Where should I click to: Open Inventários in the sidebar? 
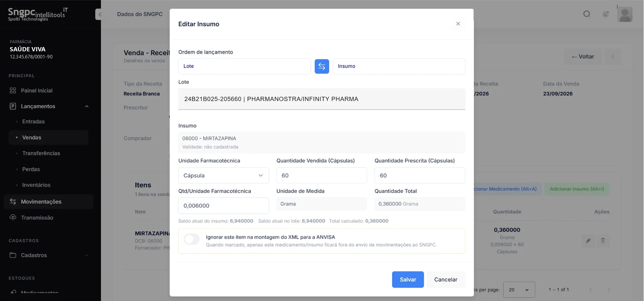(36, 185)
